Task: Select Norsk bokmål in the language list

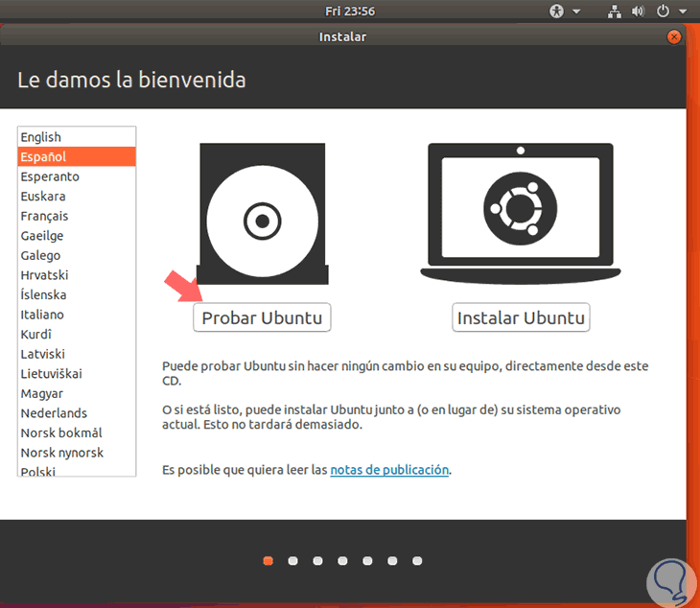Action: pyautogui.click(x=77, y=433)
